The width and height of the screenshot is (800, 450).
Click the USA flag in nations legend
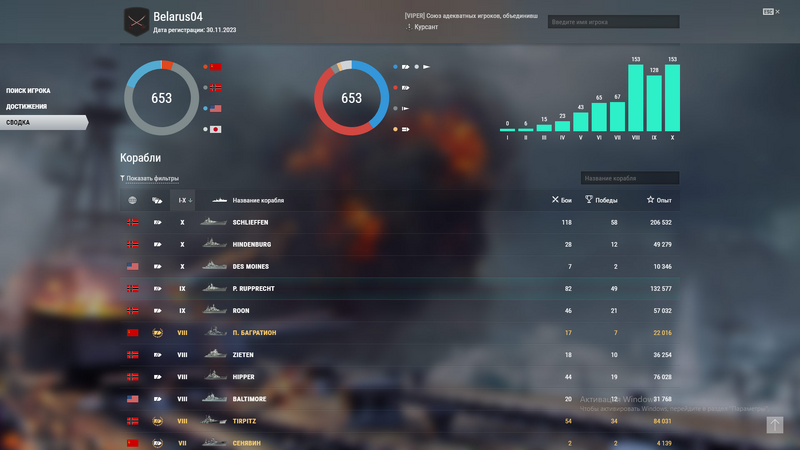tap(216, 108)
